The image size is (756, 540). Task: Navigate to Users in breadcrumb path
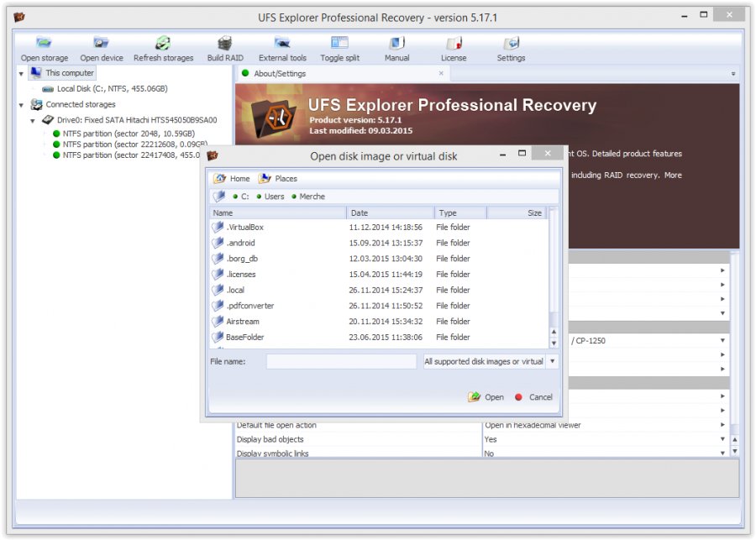click(270, 197)
